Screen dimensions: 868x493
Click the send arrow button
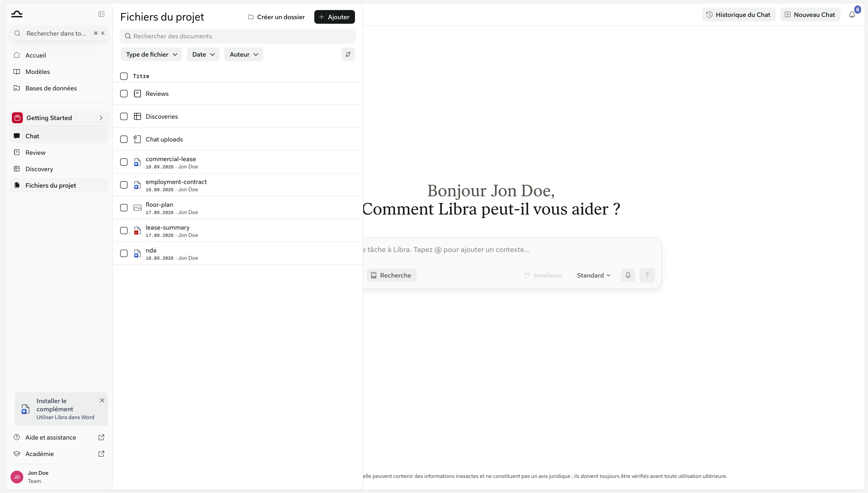647,275
